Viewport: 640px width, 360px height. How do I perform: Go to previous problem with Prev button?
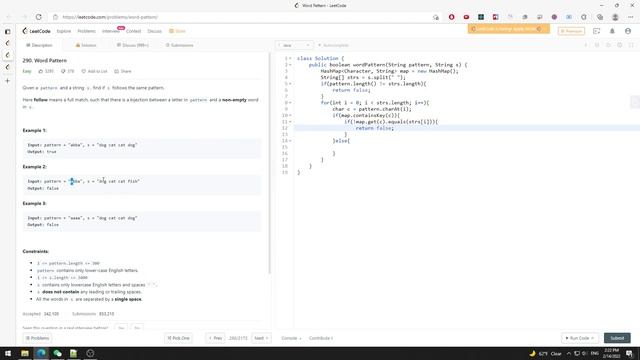click(x=215, y=338)
